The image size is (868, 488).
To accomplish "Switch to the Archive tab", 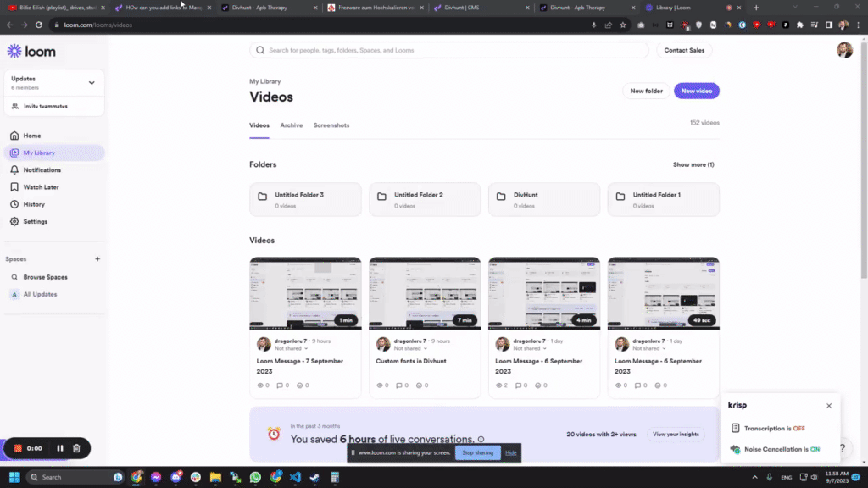I will pyautogui.click(x=292, y=125).
